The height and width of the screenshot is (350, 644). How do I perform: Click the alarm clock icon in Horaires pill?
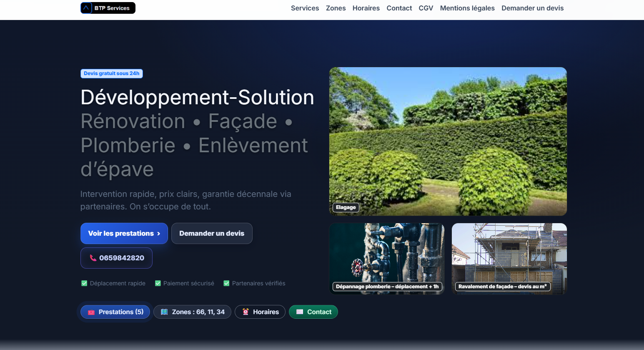pos(246,312)
